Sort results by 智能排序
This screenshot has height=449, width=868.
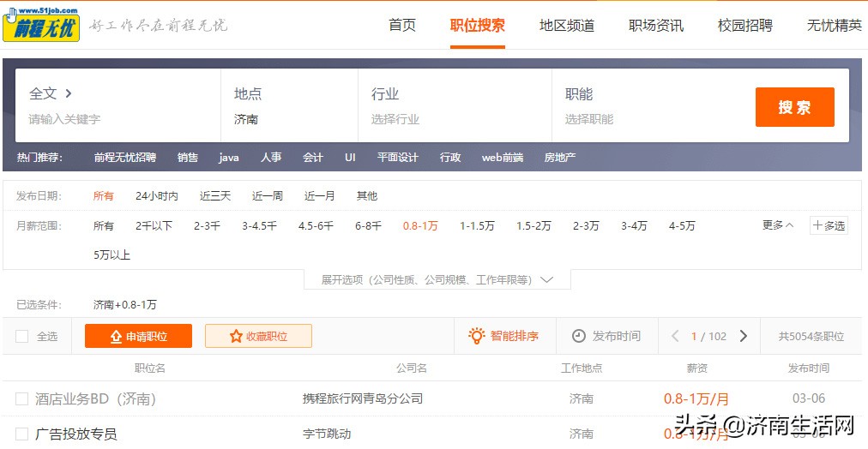click(x=503, y=336)
